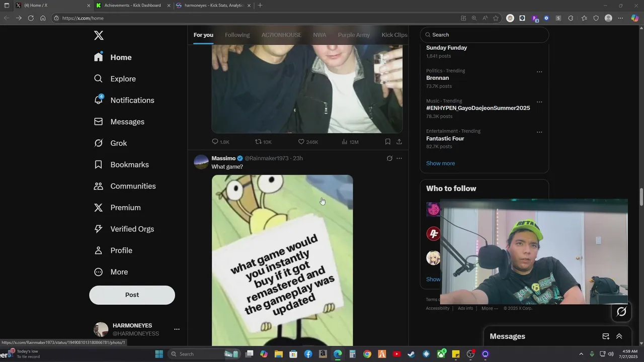Open the Windows Start menu
Viewport: 644px width, 362px height.
pos(159,354)
